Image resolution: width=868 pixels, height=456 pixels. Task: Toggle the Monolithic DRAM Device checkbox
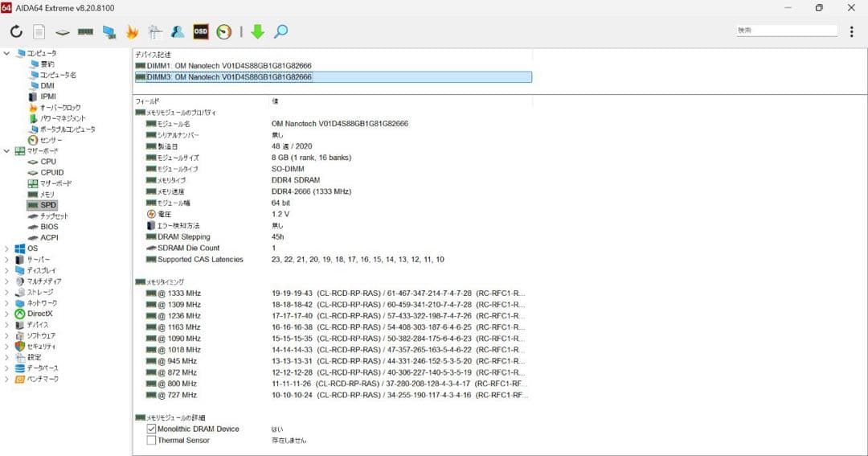coord(151,429)
